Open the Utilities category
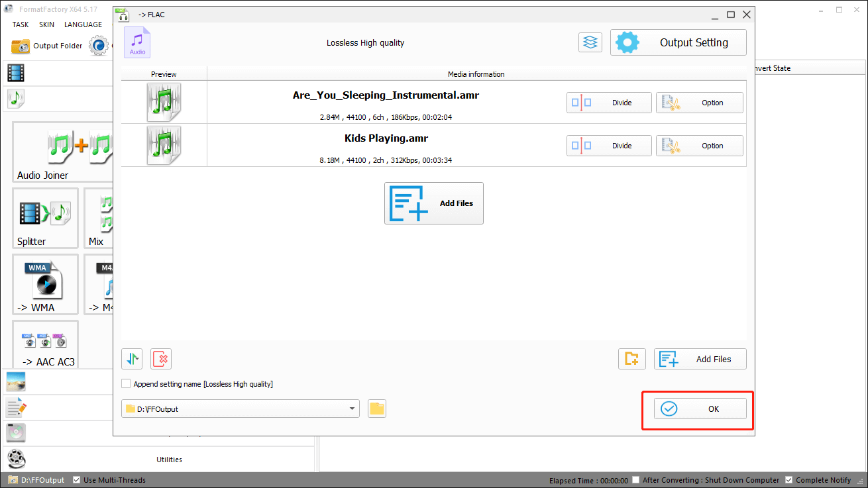868x488 pixels. tap(159, 459)
